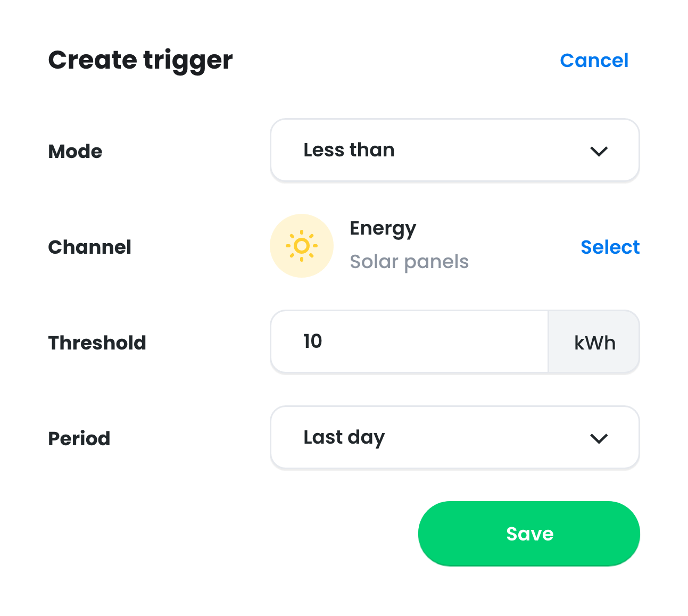Click the Create trigger heading
Screen dimensions: 688x616
point(140,60)
